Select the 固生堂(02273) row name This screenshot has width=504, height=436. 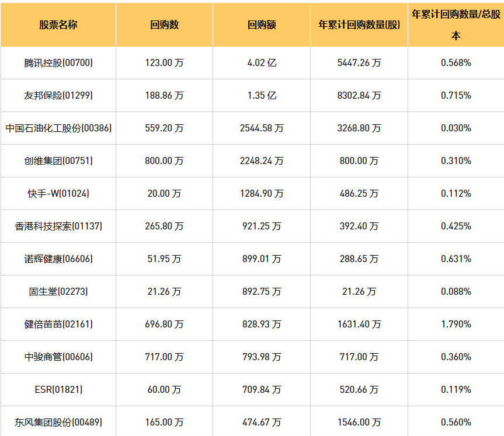click(58, 291)
